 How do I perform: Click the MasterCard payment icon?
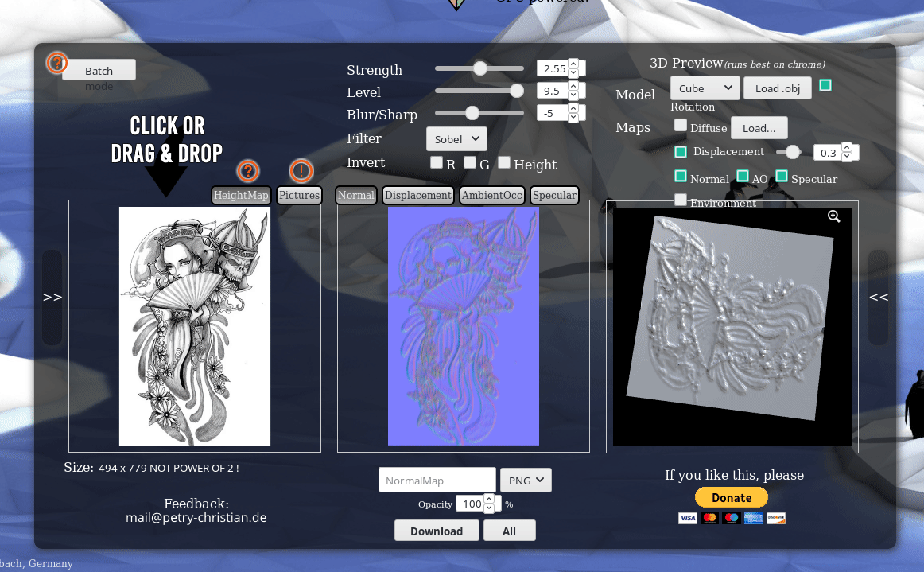point(709,518)
